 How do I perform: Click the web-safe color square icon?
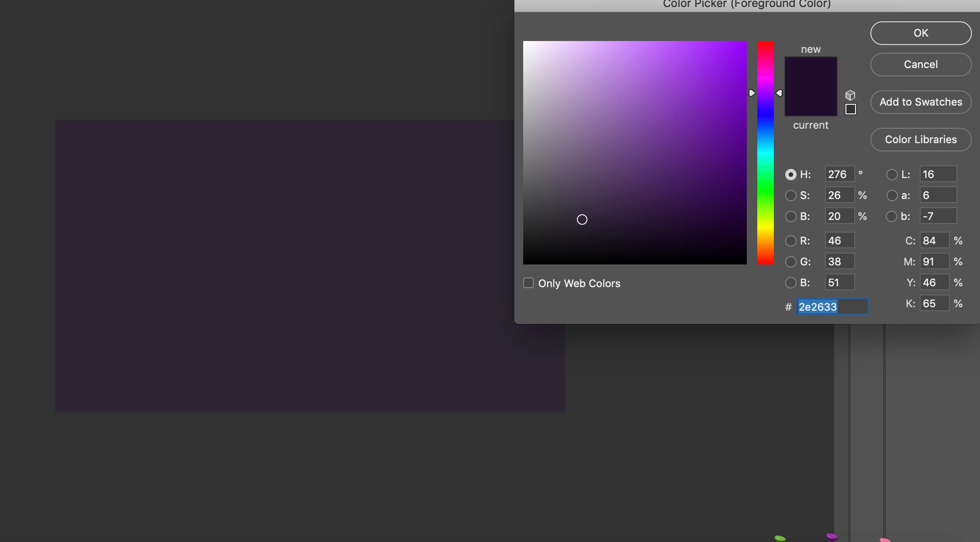point(850,109)
